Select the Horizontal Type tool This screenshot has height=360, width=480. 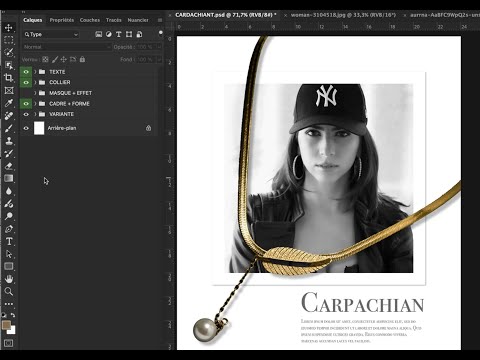click(x=9, y=241)
